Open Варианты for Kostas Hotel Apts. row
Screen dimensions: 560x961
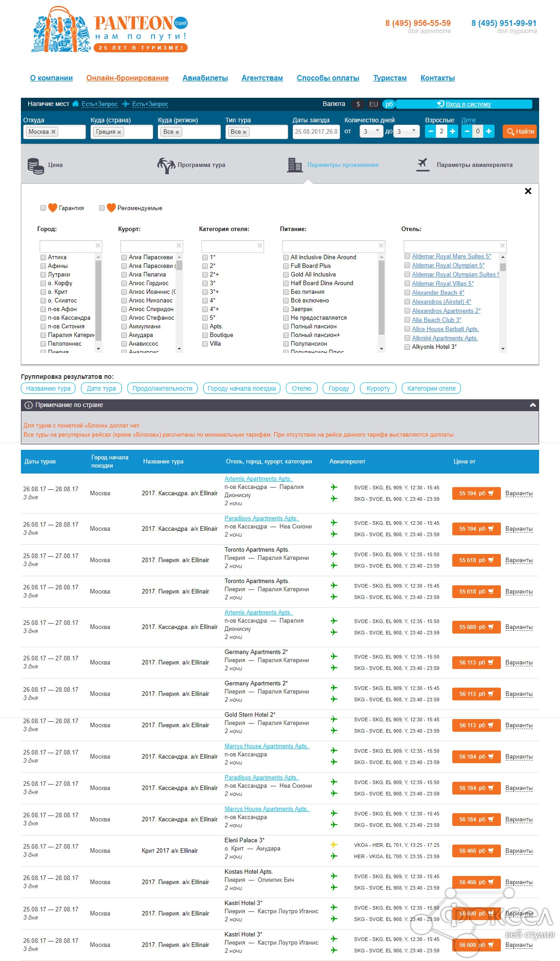[x=519, y=882]
